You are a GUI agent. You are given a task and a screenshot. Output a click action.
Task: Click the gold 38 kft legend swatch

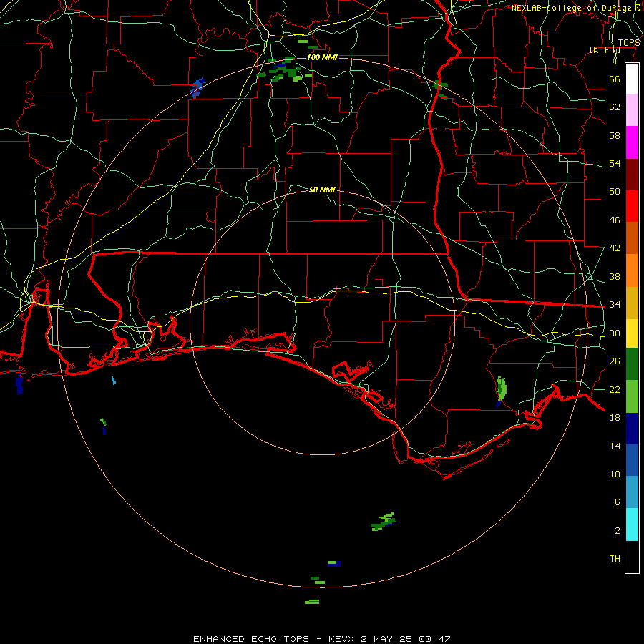pos(632,303)
